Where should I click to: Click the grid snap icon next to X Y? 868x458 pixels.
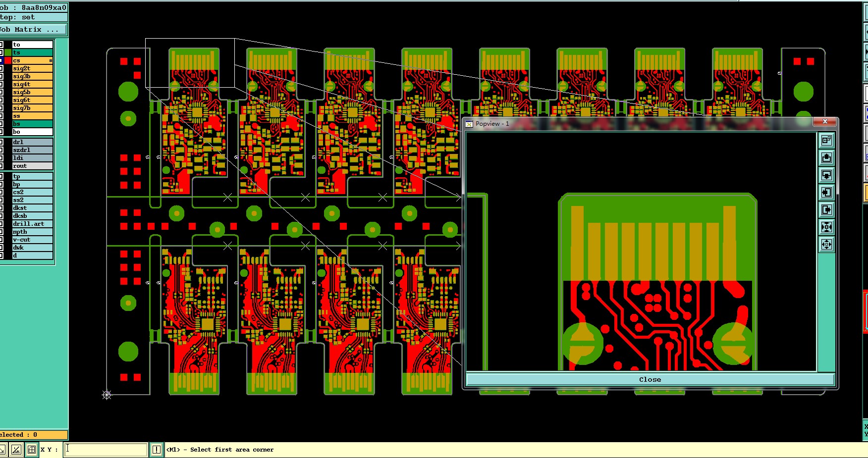[31, 450]
